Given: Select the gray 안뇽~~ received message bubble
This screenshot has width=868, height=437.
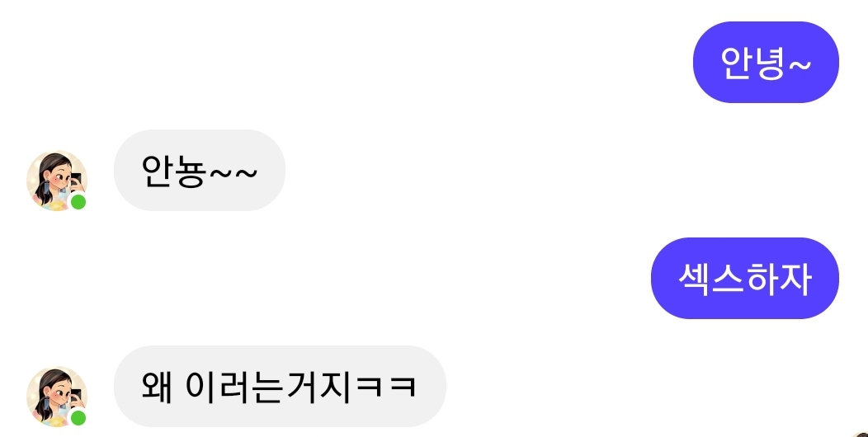Looking at the screenshot, I should 200,171.
